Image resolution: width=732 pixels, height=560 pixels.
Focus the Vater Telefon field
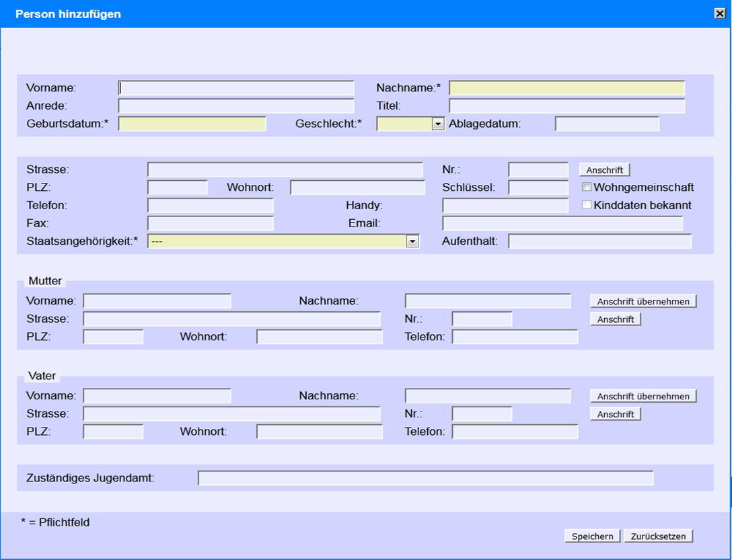click(515, 432)
